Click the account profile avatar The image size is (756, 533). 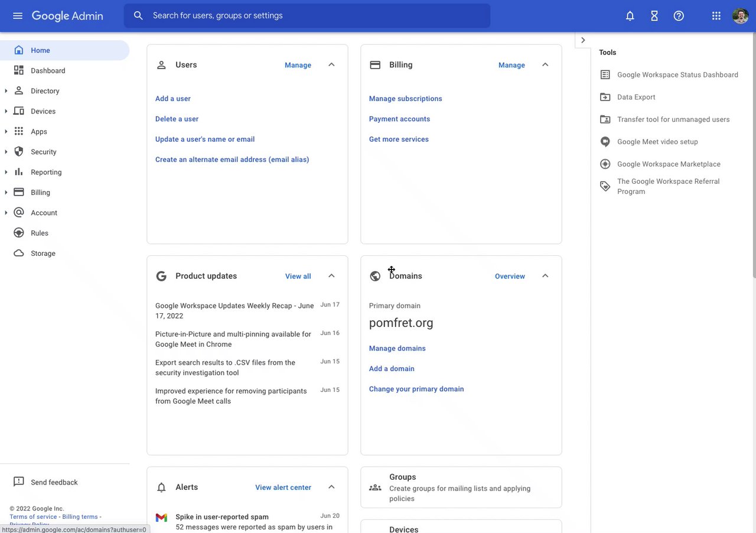click(x=740, y=16)
